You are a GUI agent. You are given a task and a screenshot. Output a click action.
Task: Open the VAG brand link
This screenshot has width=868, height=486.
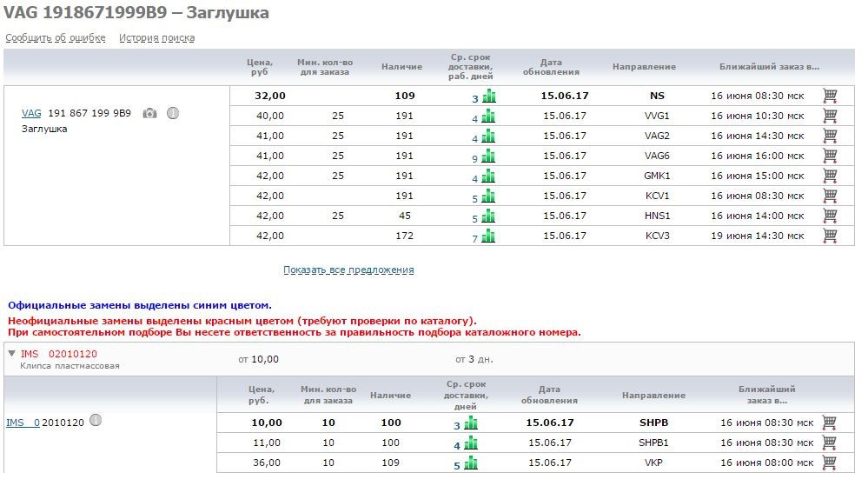click(x=31, y=113)
